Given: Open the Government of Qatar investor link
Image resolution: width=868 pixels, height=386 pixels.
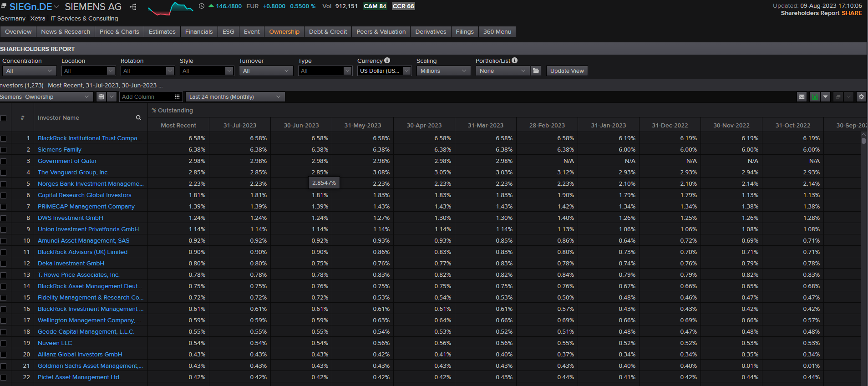Looking at the screenshot, I should 67,161.
